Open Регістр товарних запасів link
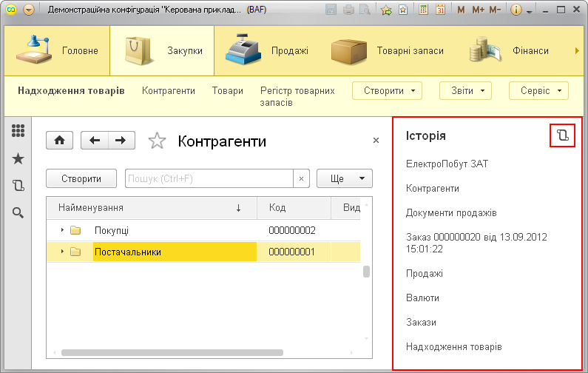The height and width of the screenshot is (373, 588). pyautogui.click(x=297, y=96)
